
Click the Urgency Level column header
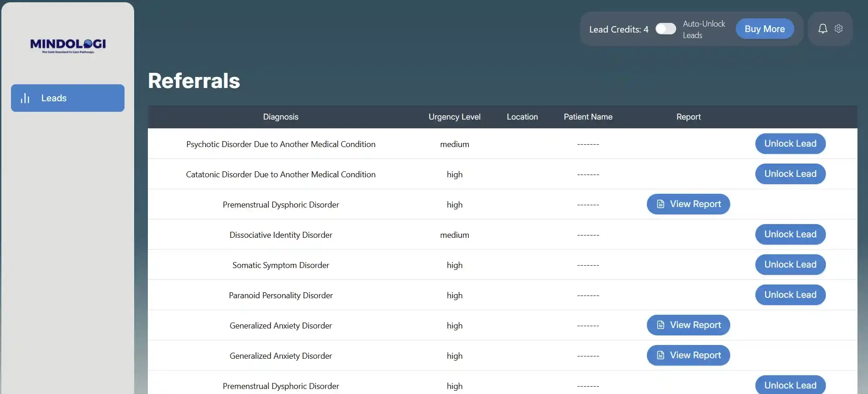click(455, 117)
